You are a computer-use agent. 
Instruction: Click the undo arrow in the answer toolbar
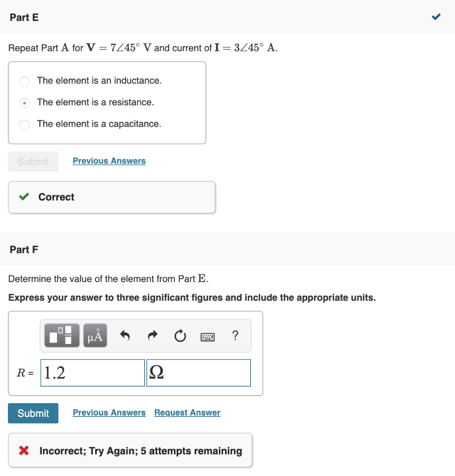click(x=124, y=336)
